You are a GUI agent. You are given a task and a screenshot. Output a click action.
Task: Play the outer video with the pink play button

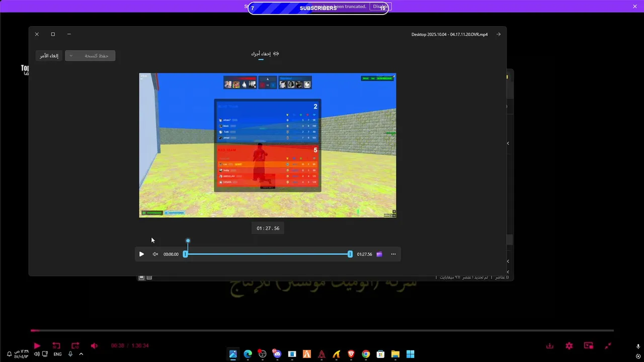37,346
